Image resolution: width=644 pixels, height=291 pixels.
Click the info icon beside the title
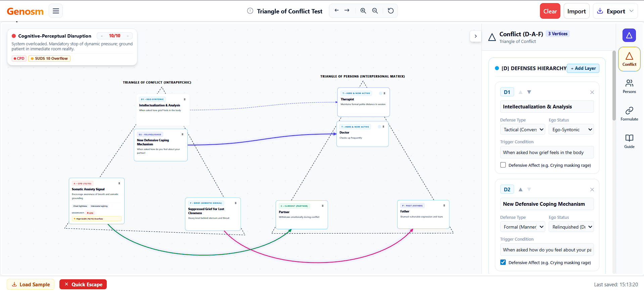click(250, 11)
